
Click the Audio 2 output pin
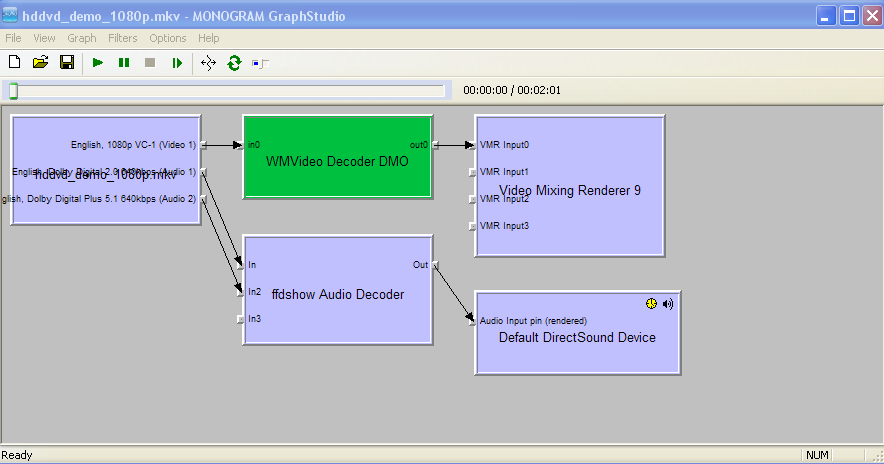tap(204, 199)
